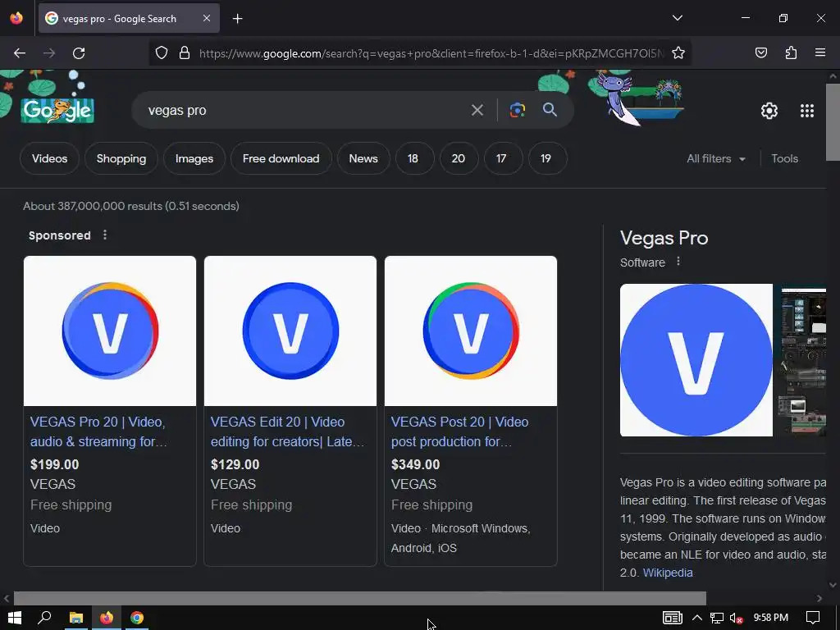Open tracking protection shield icon

pyautogui.click(x=162, y=53)
